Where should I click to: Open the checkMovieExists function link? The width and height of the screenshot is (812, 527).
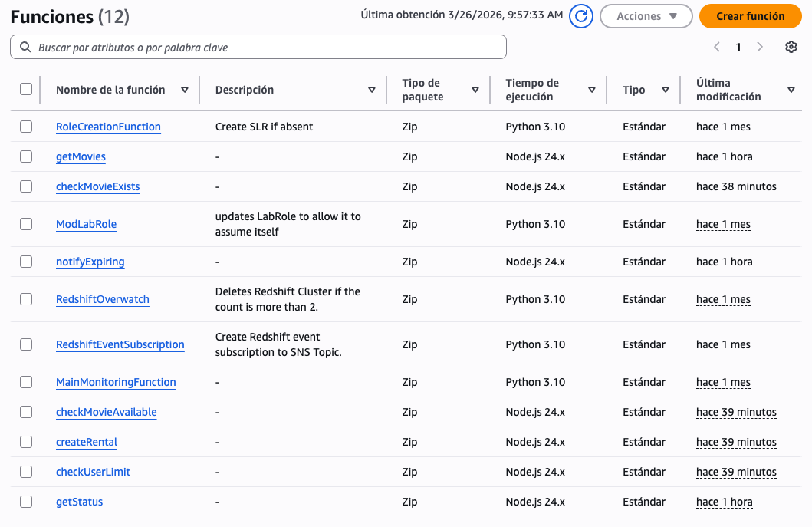click(x=97, y=186)
